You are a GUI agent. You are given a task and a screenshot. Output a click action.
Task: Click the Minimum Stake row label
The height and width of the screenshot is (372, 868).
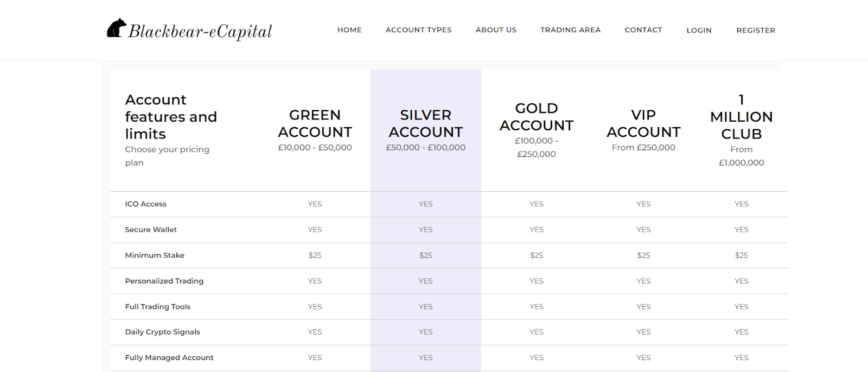[155, 255]
